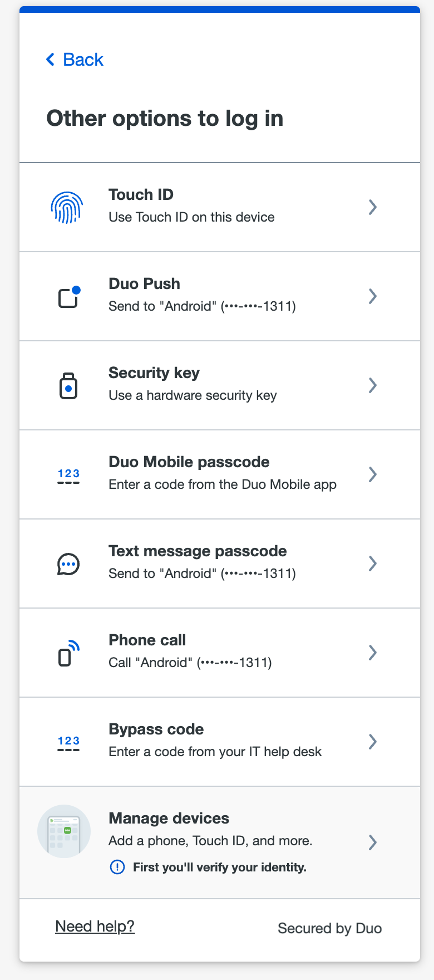The image size is (434, 980).
Task: Click the Text message speech bubble icon
Action: [x=68, y=563]
